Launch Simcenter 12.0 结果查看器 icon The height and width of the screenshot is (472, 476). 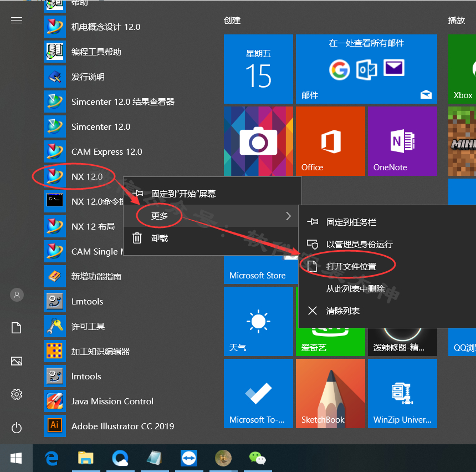point(55,101)
